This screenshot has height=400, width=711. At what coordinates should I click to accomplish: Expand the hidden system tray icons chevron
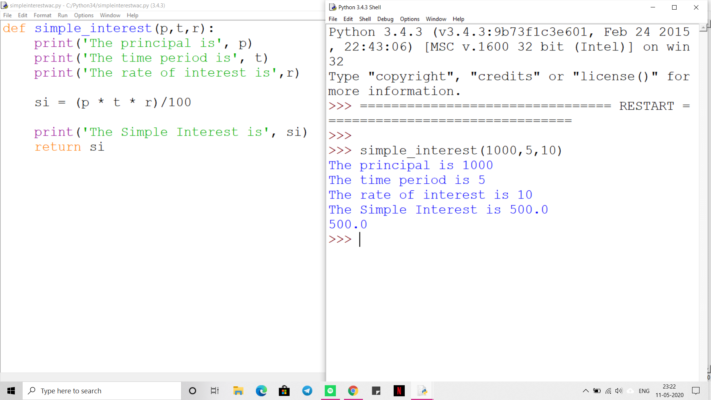click(x=585, y=390)
